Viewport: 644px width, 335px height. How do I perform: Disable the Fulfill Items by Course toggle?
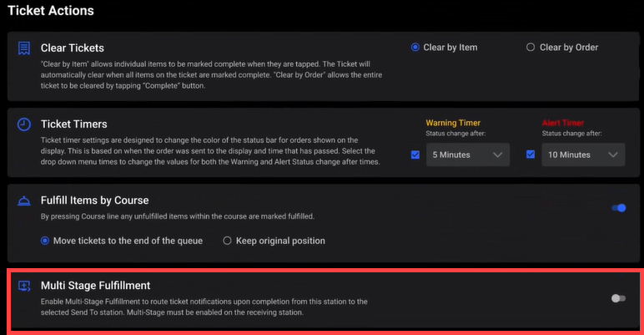tap(618, 208)
